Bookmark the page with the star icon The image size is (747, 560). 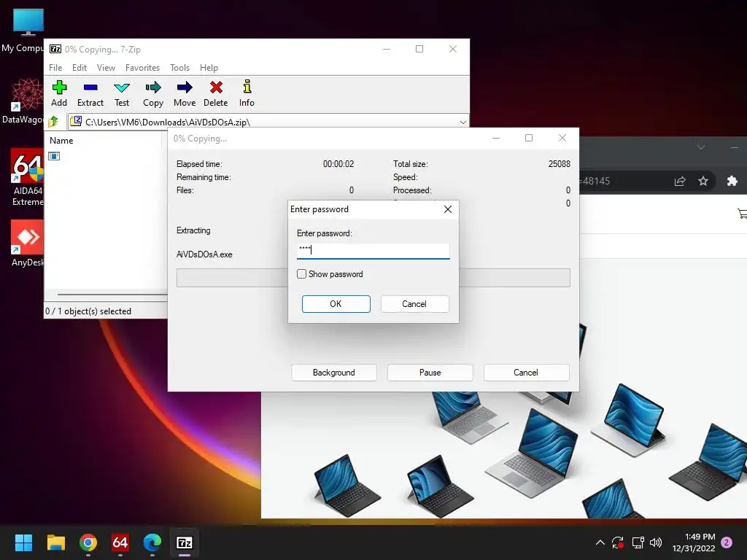(x=703, y=181)
